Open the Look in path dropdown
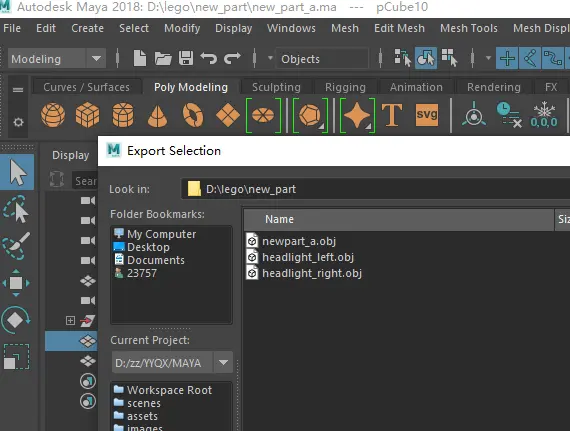 tap(375, 189)
